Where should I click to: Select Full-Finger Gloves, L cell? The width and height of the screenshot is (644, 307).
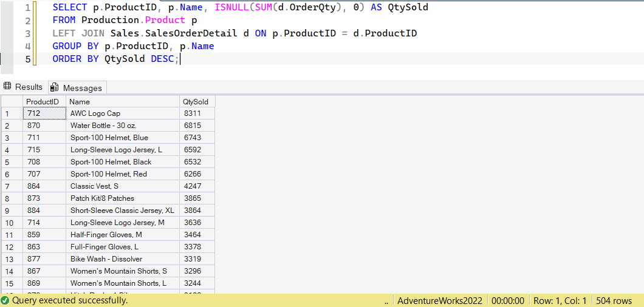[123, 247]
